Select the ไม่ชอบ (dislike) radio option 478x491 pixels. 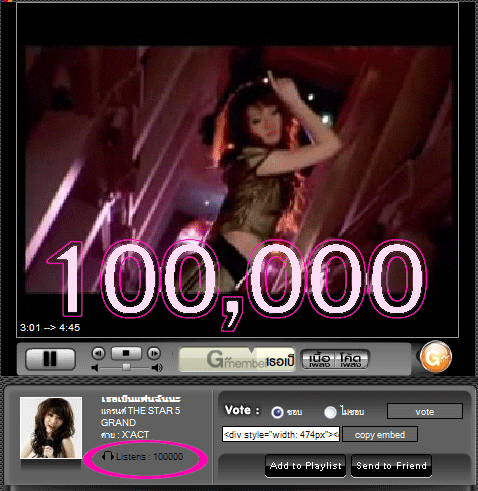pos(330,412)
